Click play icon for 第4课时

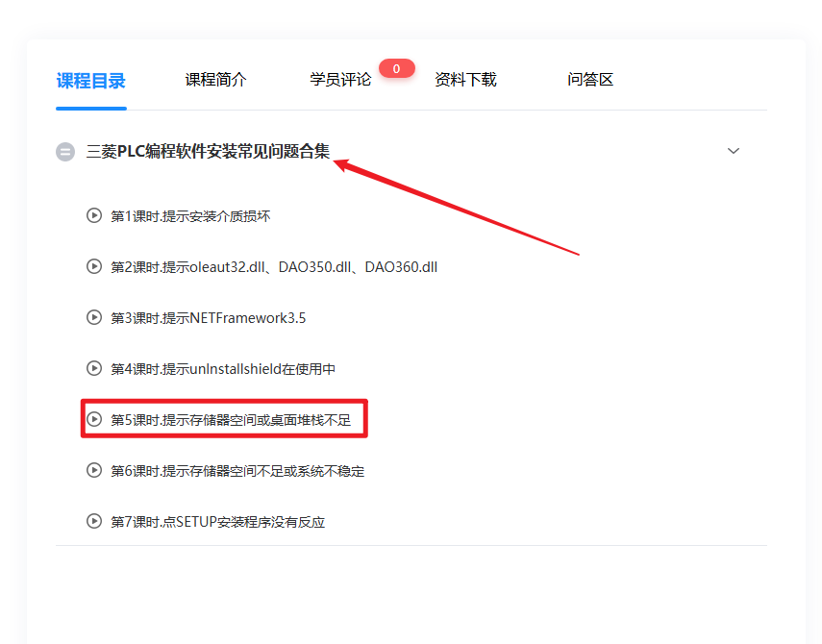tap(94, 368)
